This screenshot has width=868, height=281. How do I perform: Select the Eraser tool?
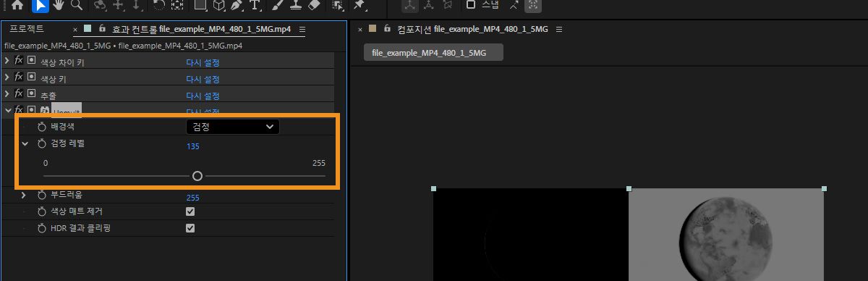314,5
